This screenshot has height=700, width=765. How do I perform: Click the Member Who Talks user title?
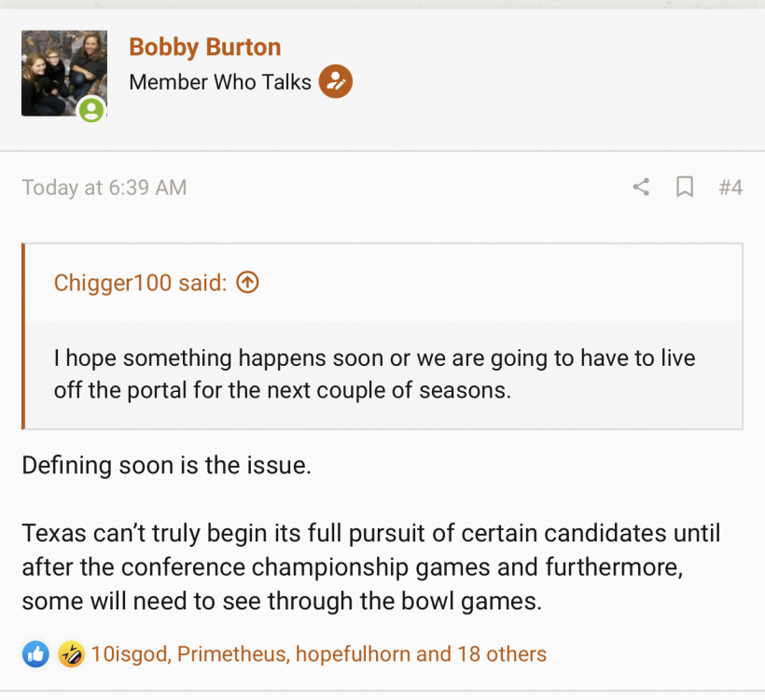click(x=220, y=82)
